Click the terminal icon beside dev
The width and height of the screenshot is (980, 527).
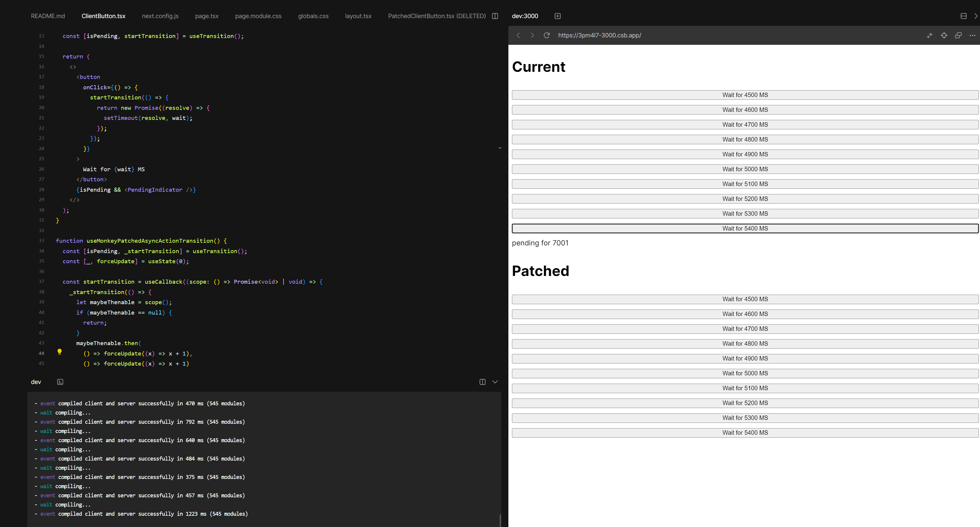click(x=60, y=382)
